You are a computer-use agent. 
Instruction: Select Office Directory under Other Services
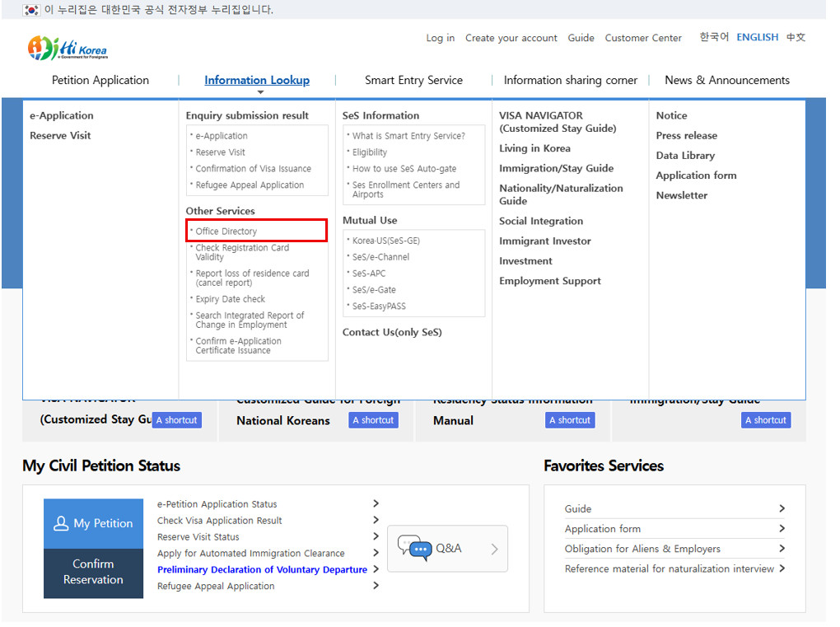(x=226, y=232)
